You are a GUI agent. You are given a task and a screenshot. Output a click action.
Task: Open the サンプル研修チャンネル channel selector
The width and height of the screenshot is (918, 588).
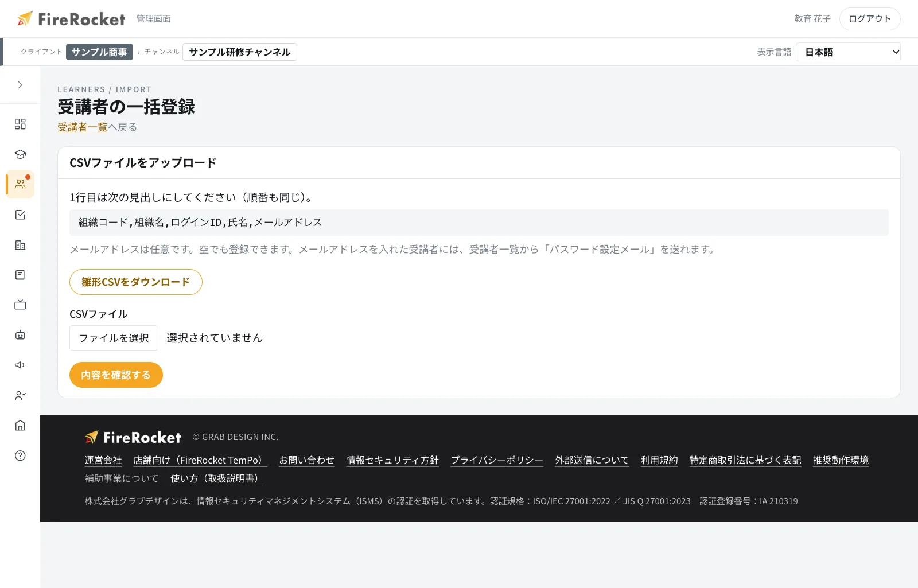coord(240,52)
